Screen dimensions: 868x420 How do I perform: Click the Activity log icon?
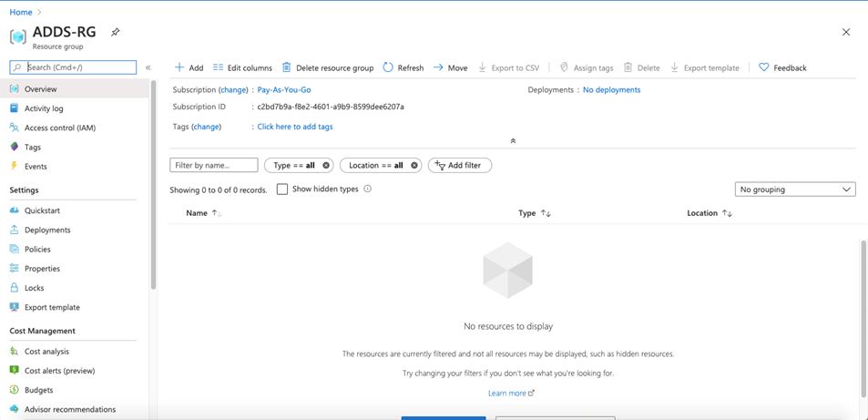click(15, 108)
